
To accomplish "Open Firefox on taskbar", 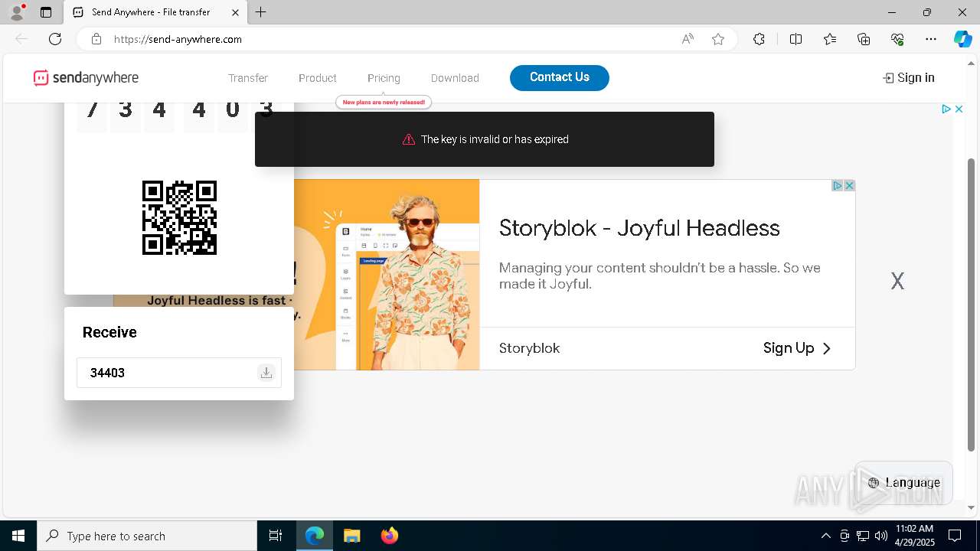I will pyautogui.click(x=389, y=536).
